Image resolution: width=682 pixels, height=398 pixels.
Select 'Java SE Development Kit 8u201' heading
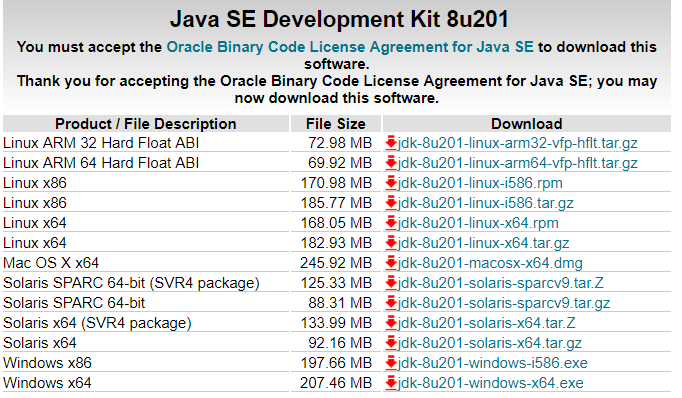339,20
